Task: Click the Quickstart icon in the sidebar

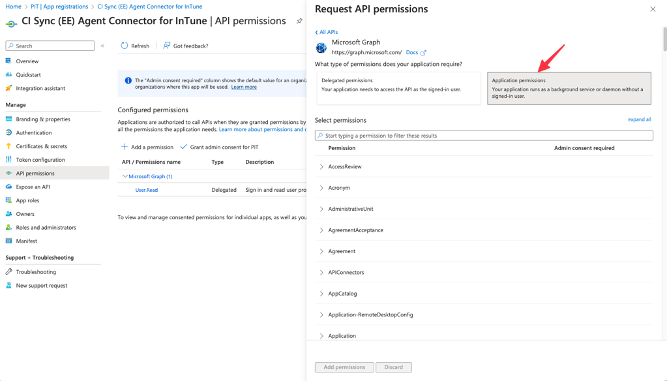Action: tap(9, 75)
